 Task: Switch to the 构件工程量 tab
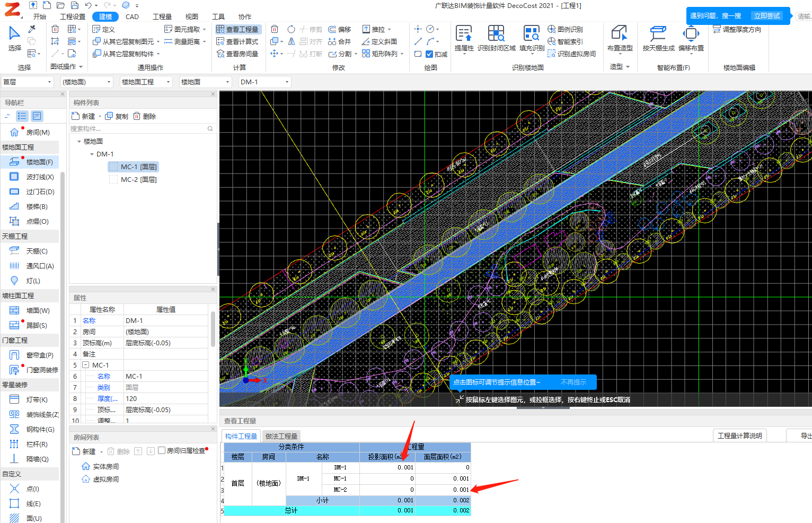click(x=241, y=436)
